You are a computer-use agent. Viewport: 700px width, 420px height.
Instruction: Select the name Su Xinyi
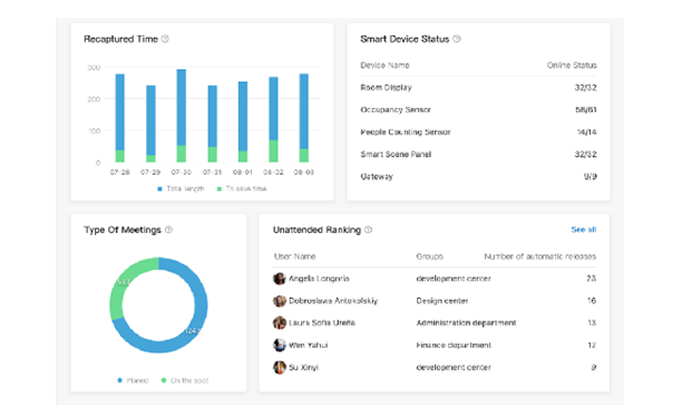pyautogui.click(x=304, y=367)
